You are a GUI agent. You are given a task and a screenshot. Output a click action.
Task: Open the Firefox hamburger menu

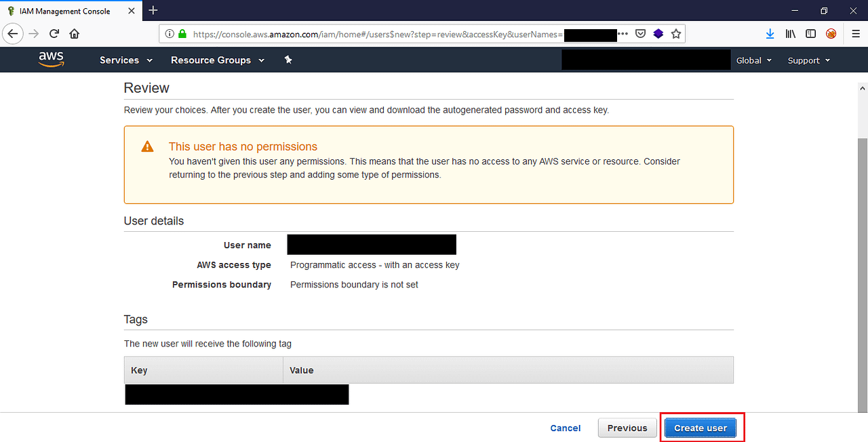click(x=856, y=33)
